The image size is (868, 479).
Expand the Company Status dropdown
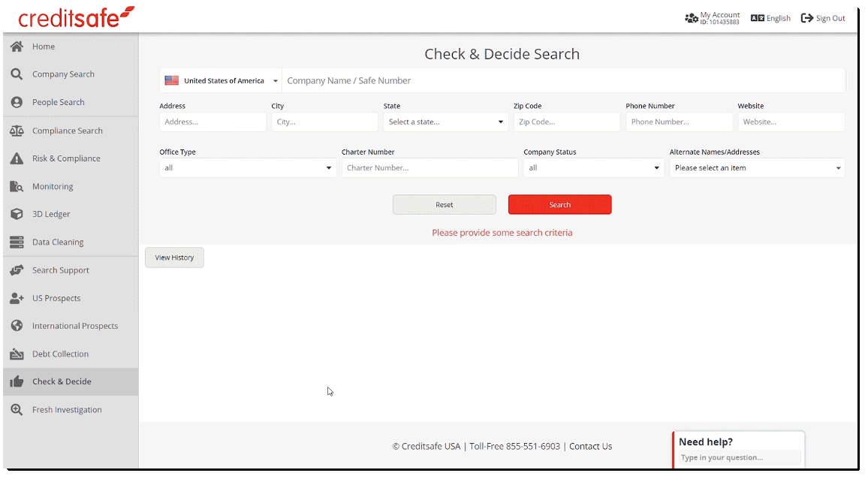click(x=593, y=167)
